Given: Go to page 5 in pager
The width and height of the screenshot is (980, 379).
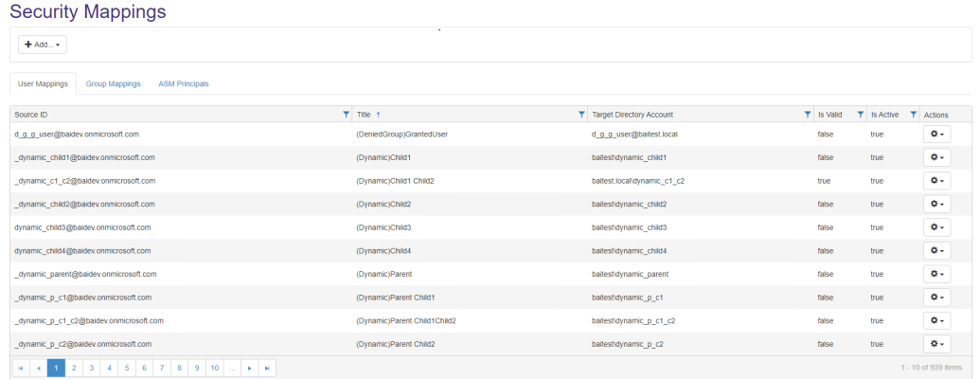Looking at the screenshot, I should click(x=126, y=368).
